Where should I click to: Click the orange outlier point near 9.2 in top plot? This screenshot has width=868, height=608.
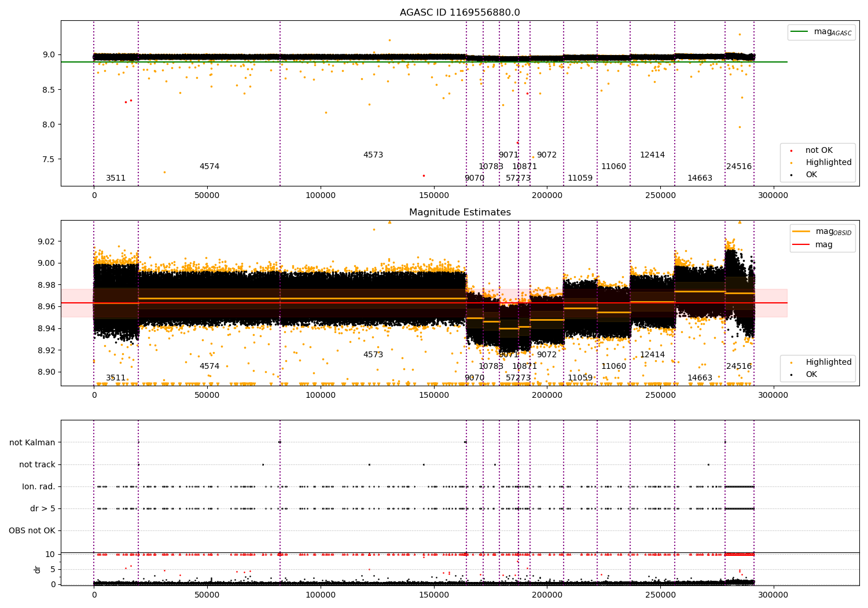click(x=389, y=40)
